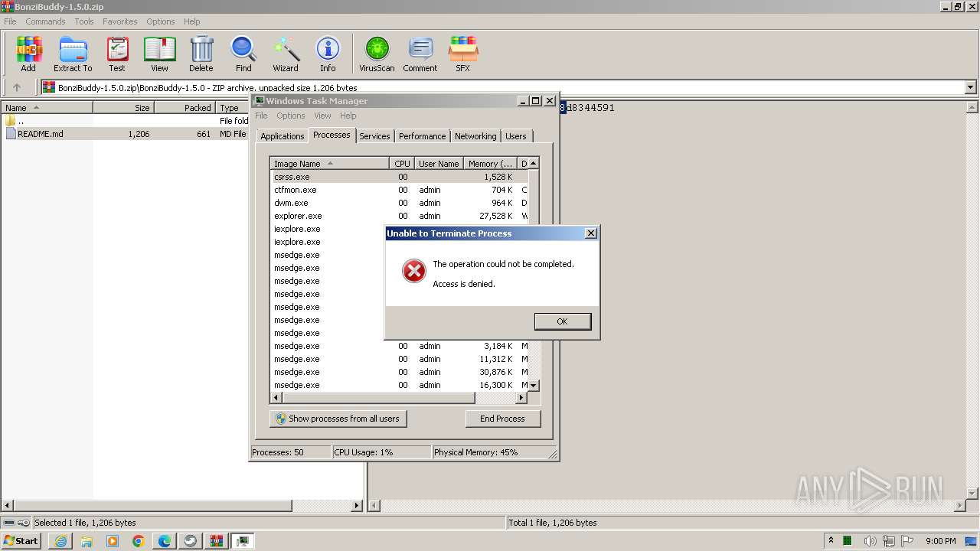Open the View file icon in WinRAR
Image resolution: width=980 pixels, height=551 pixels.
159,54
